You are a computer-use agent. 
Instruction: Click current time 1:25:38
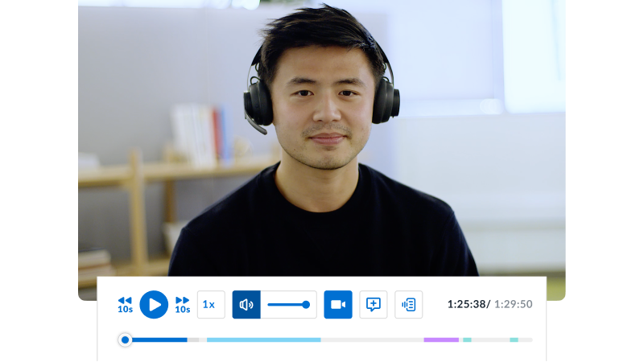click(467, 304)
